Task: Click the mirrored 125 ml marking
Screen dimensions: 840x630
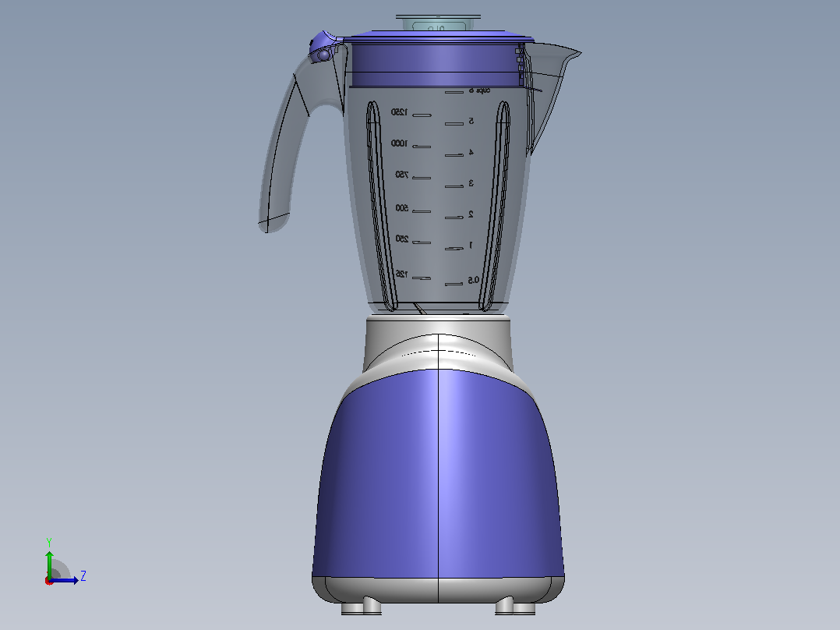Action: click(x=402, y=274)
